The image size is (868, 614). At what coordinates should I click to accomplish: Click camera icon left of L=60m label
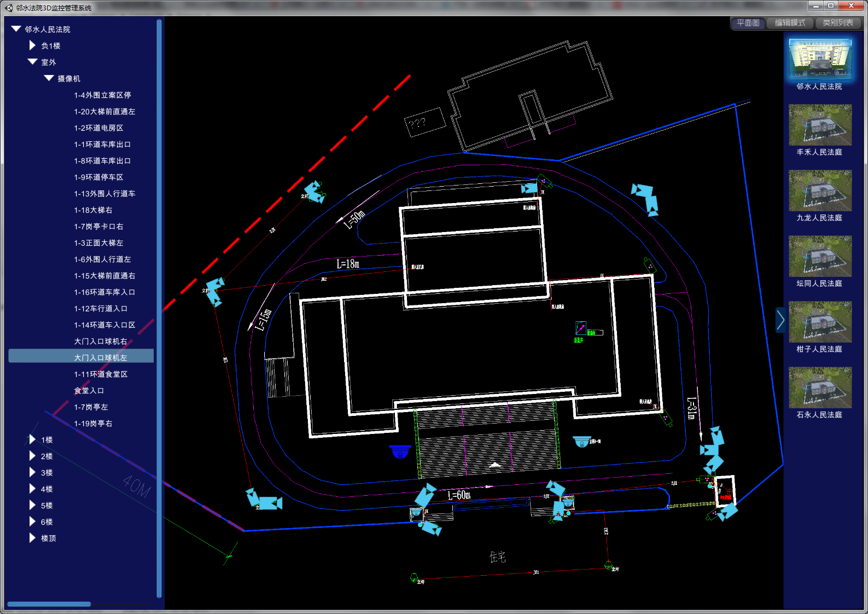pos(426,496)
